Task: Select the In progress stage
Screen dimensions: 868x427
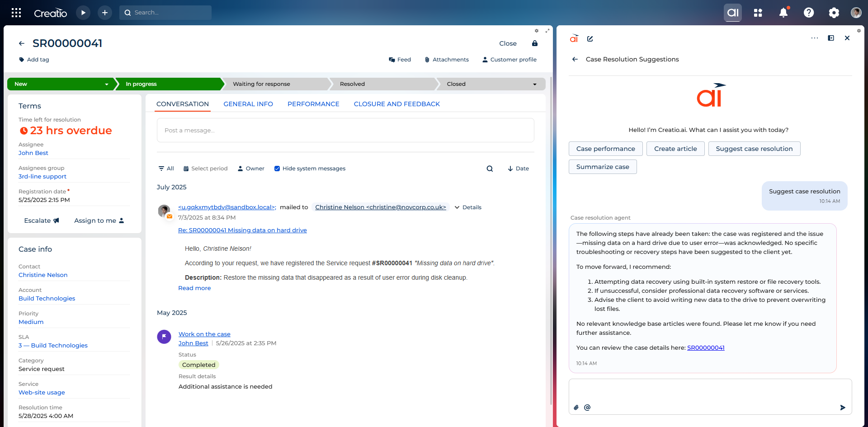Action: (x=170, y=84)
